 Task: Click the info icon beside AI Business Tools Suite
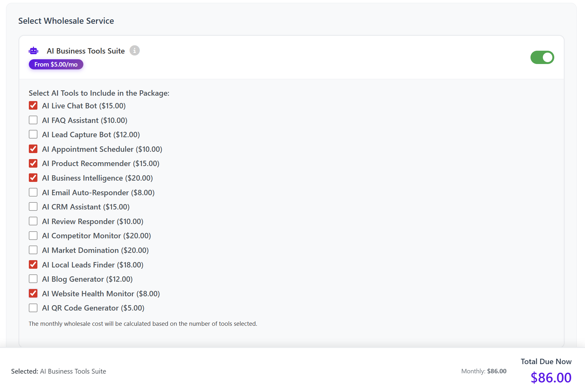click(x=134, y=51)
